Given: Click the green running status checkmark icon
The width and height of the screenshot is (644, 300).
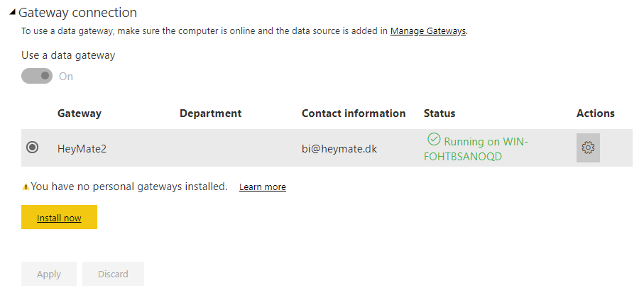Looking at the screenshot, I should [433, 139].
